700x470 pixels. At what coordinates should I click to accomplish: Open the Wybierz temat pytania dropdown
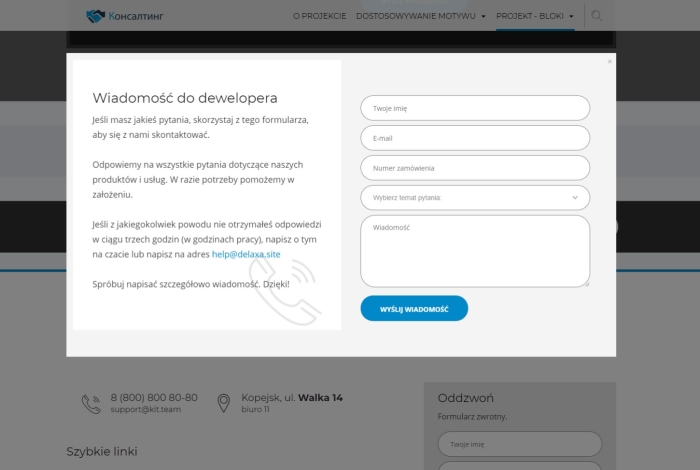click(x=475, y=198)
